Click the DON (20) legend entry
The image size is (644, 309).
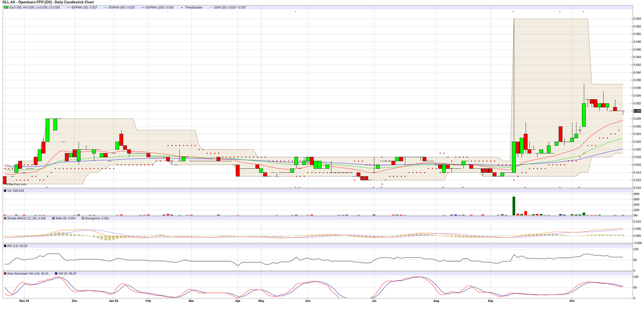click(228, 8)
